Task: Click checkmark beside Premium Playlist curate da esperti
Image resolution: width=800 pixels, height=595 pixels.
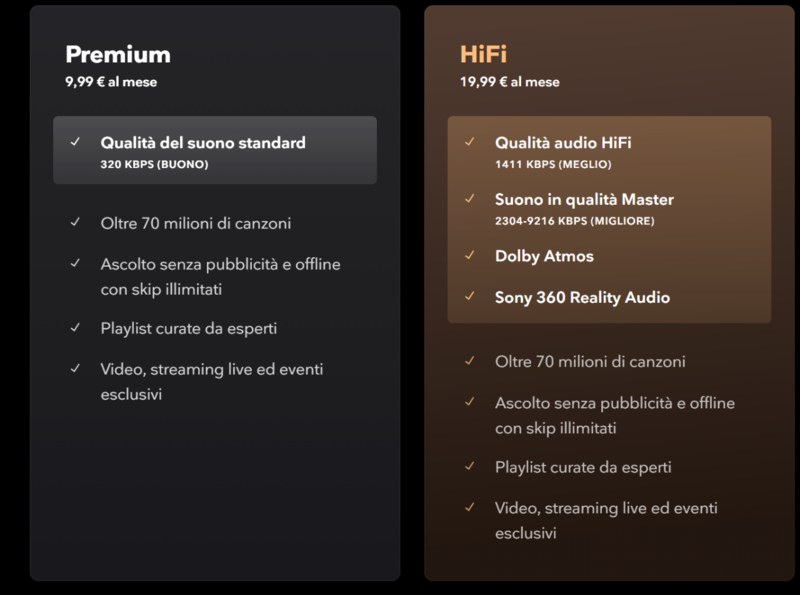Action: 75,327
